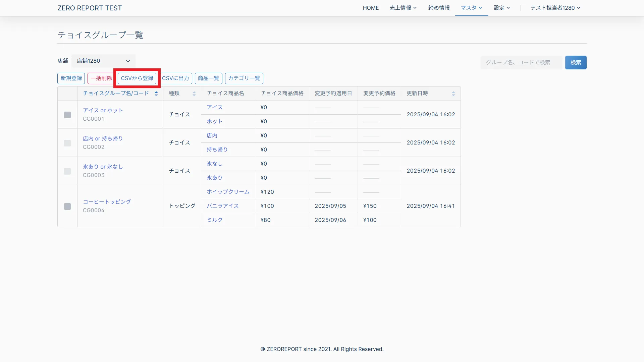The width and height of the screenshot is (644, 362).
Task: Open the 締め情報 menu item
Action: pyautogui.click(x=439, y=8)
